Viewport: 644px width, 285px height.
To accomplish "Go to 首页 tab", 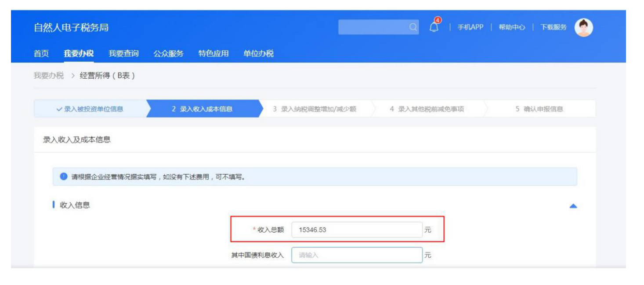I will 41,54.
